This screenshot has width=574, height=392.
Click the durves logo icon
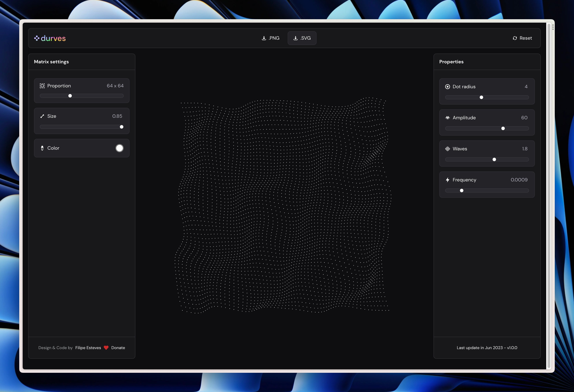click(37, 38)
